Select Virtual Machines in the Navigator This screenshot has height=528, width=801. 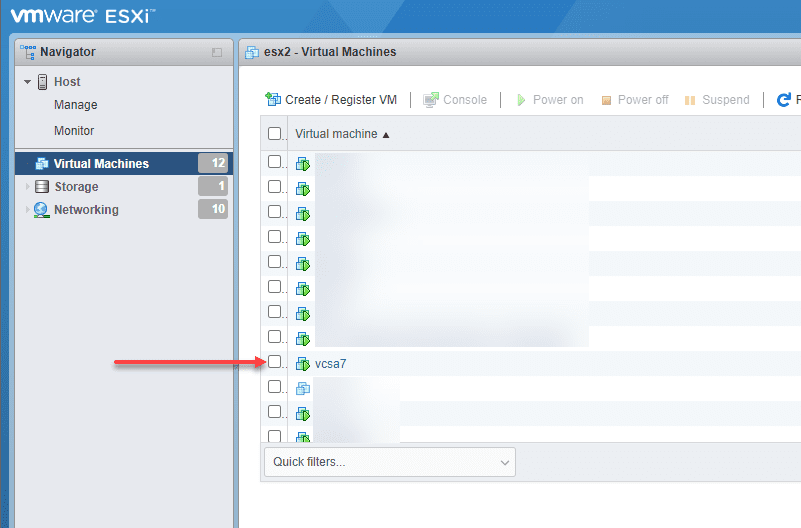tap(124, 163)
